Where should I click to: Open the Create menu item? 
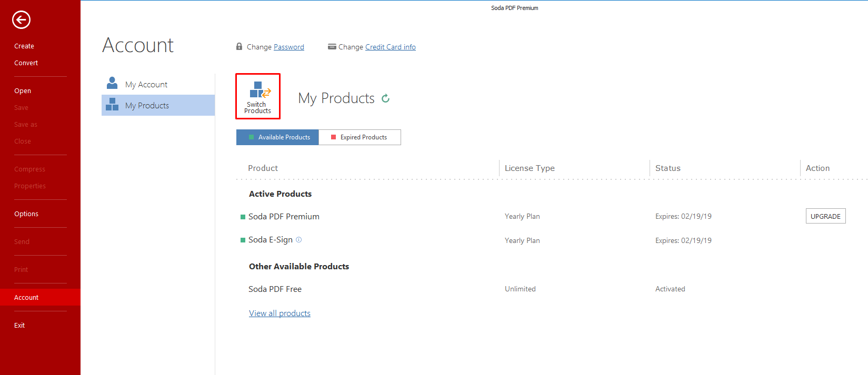point(24,46)
